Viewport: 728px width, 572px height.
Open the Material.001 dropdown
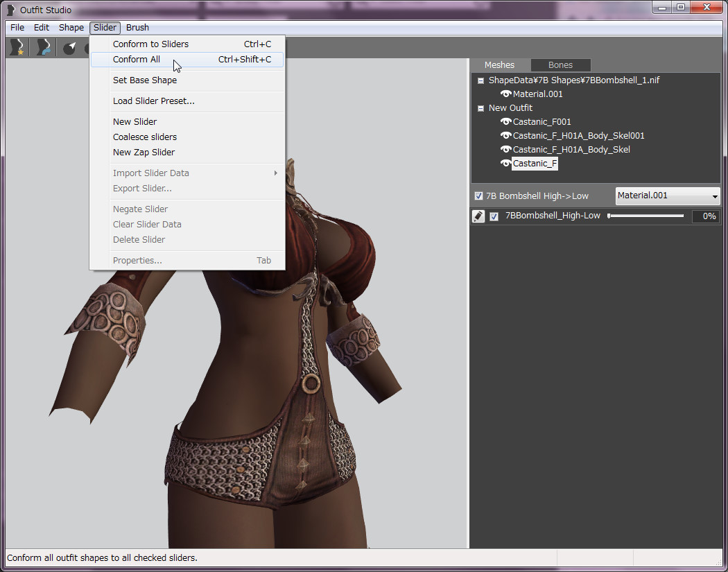pos(668,196)
